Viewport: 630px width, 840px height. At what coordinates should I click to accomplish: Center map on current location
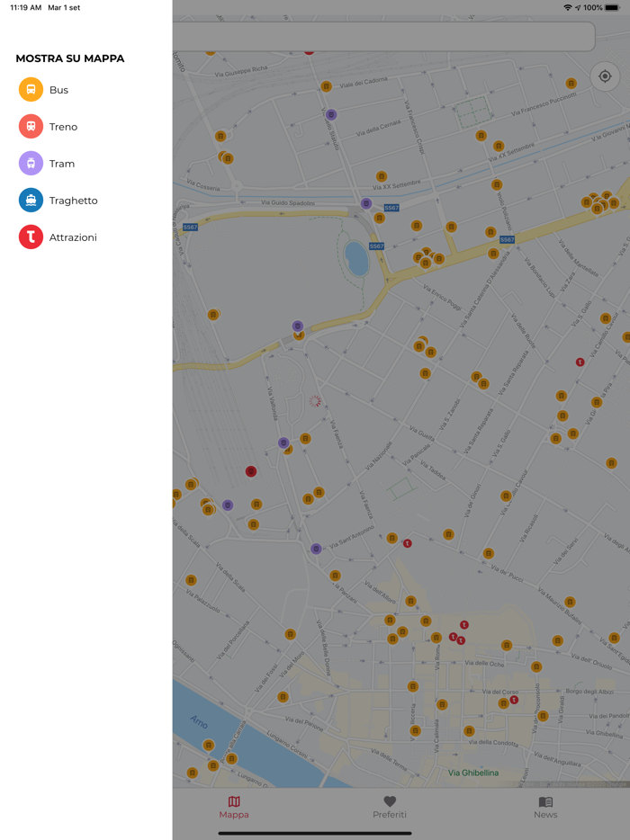(605, 76)
